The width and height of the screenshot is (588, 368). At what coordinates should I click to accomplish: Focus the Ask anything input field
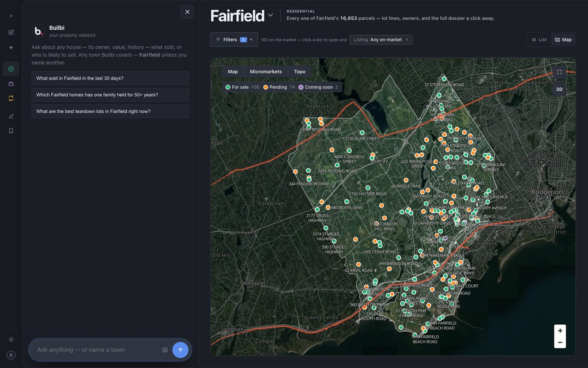click(x=97, y=350)
